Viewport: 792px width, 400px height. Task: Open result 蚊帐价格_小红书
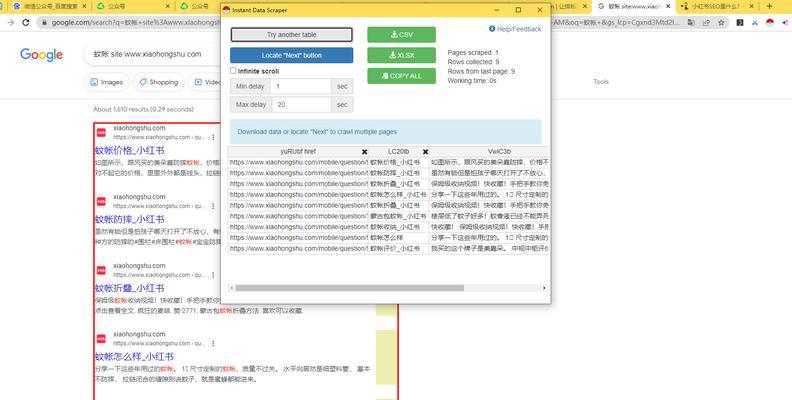pyautogui.click(x=130, y=151)
